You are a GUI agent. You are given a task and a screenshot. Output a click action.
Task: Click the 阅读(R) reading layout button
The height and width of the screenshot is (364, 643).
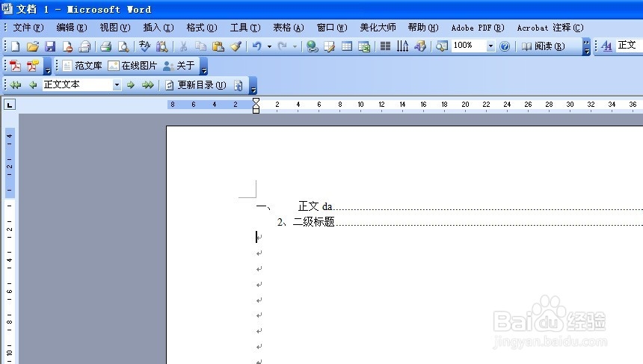543,46
